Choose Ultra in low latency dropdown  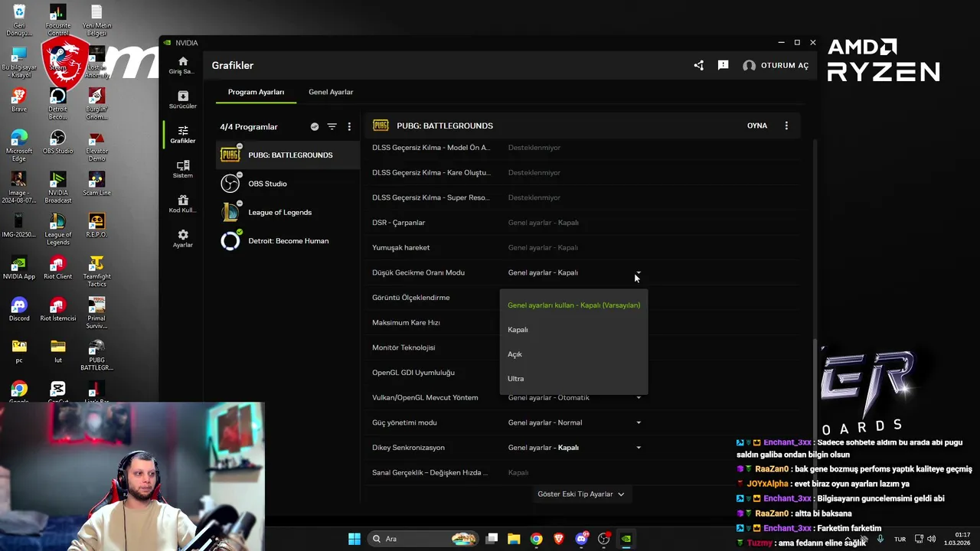pos(573,379)
